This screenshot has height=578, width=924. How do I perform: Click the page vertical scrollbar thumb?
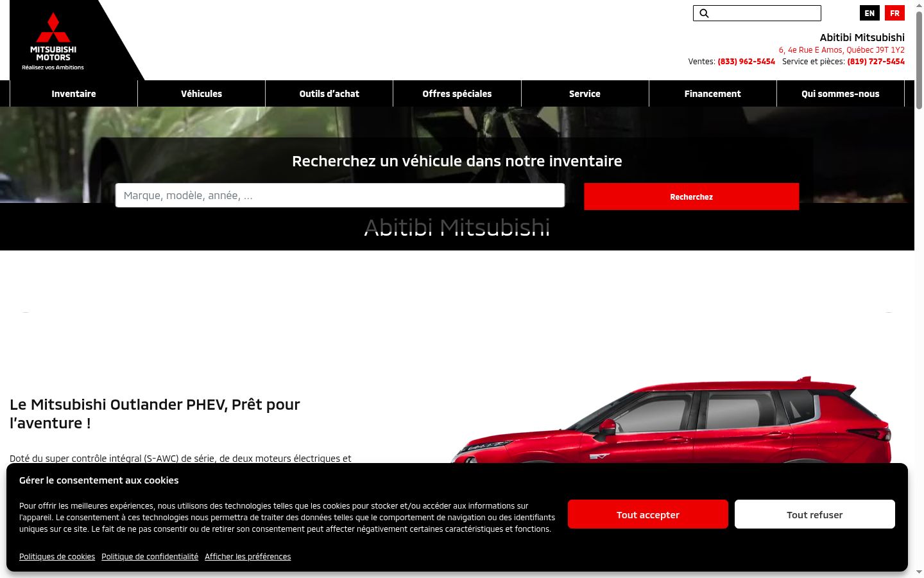point(919,59)
